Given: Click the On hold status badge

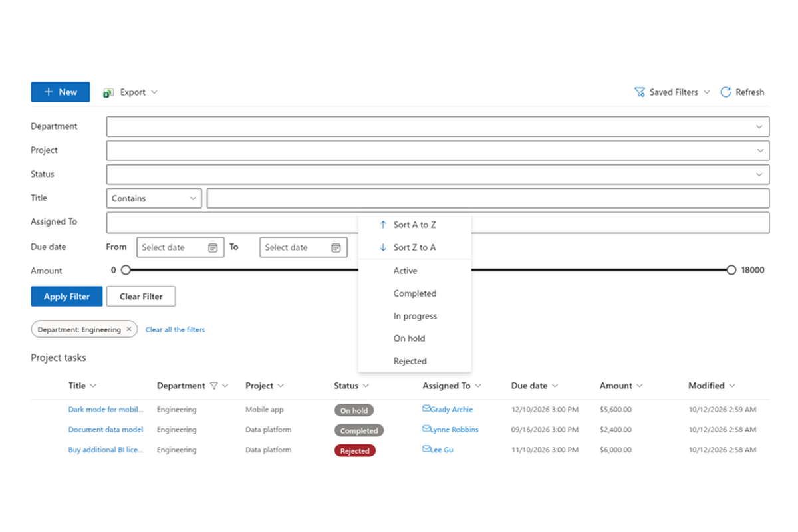Looking at the screenshot, I should pyautogui.click(x=354, y=410).
